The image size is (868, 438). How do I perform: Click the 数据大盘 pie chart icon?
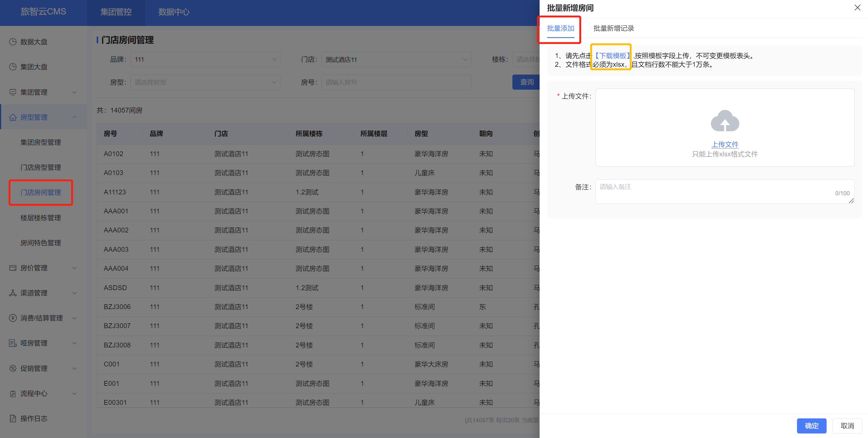pyautogui.click(x=13, y=42)
